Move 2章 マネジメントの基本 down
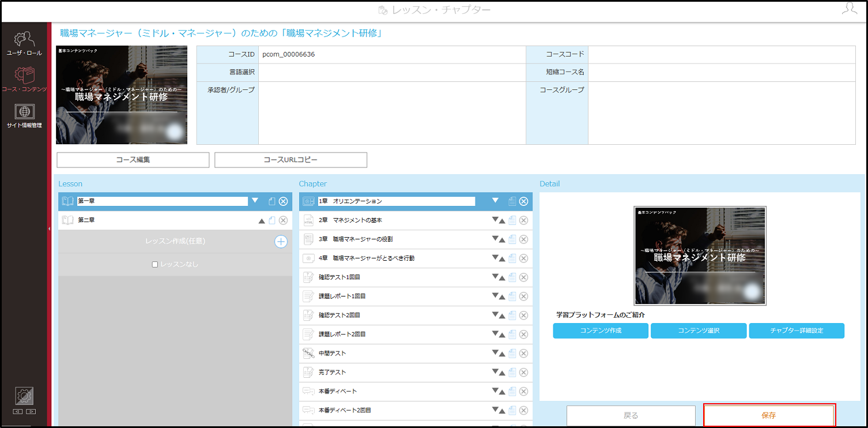Viewport: 868px width, 428px height. tap(495, 220)
